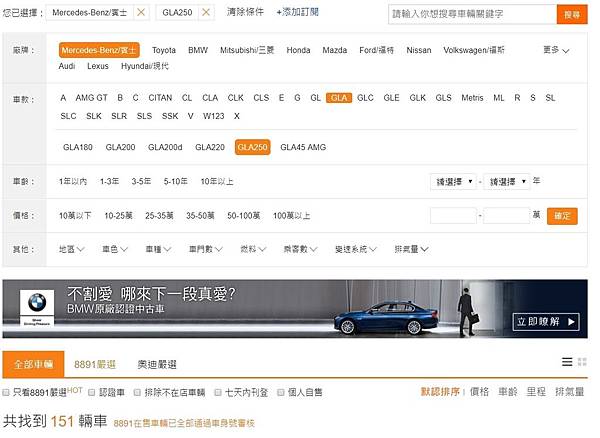Screen dimensions: 600x438
Task: Remove the GLA250 filter with its X icon
Action: 206,13
